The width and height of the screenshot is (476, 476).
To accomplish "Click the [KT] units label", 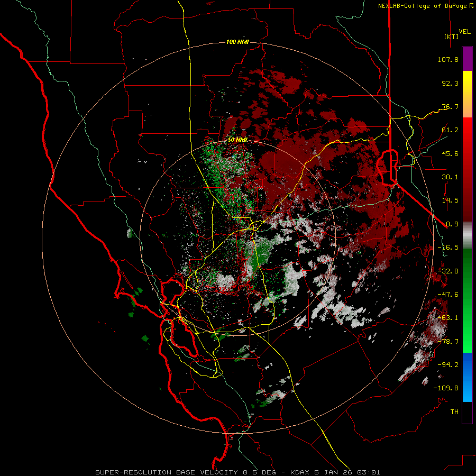I will tap(451, 36).
